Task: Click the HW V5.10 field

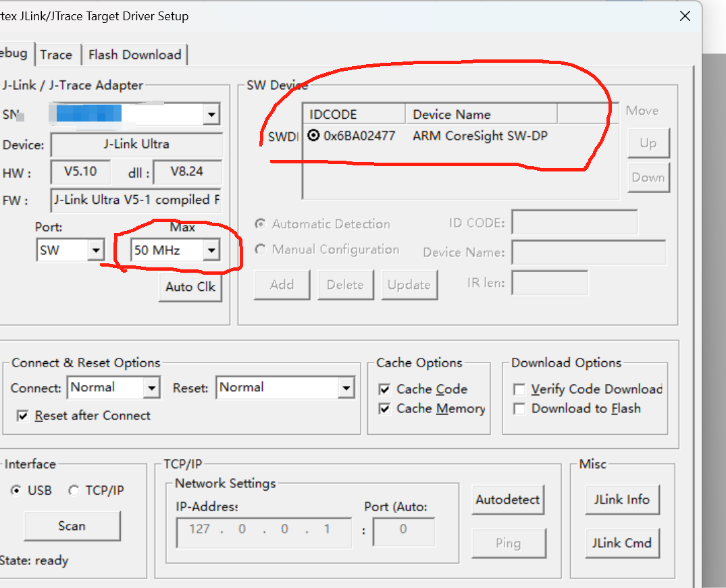Action: pyautogui.click(x=80, y=171)
